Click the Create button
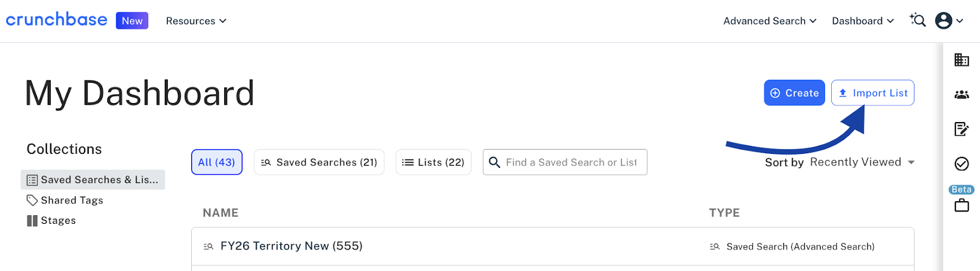Screen dimensions: 980x271 (x=794, y=93)
